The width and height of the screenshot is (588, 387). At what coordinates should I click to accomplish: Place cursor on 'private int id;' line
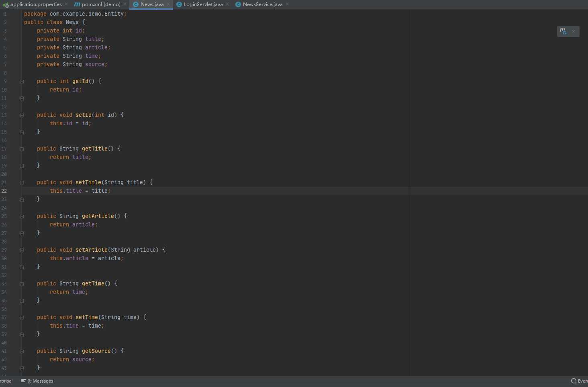coord(61,31)
